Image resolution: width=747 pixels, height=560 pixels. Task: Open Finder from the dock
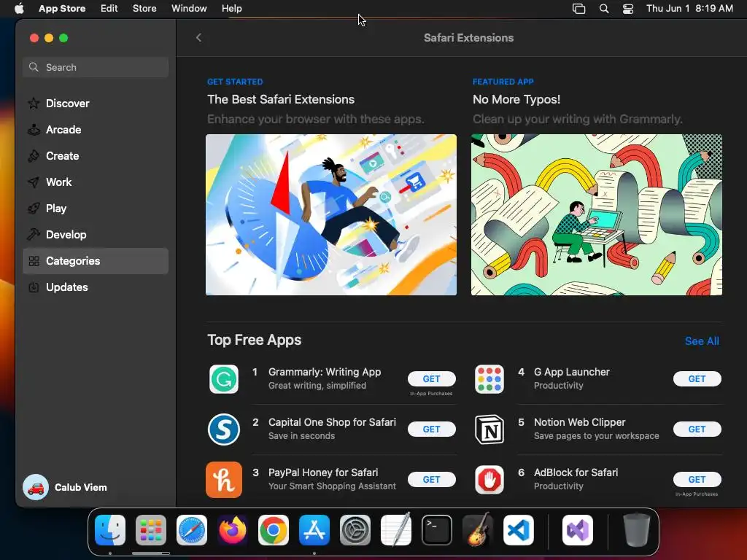(x=110, y=530)
